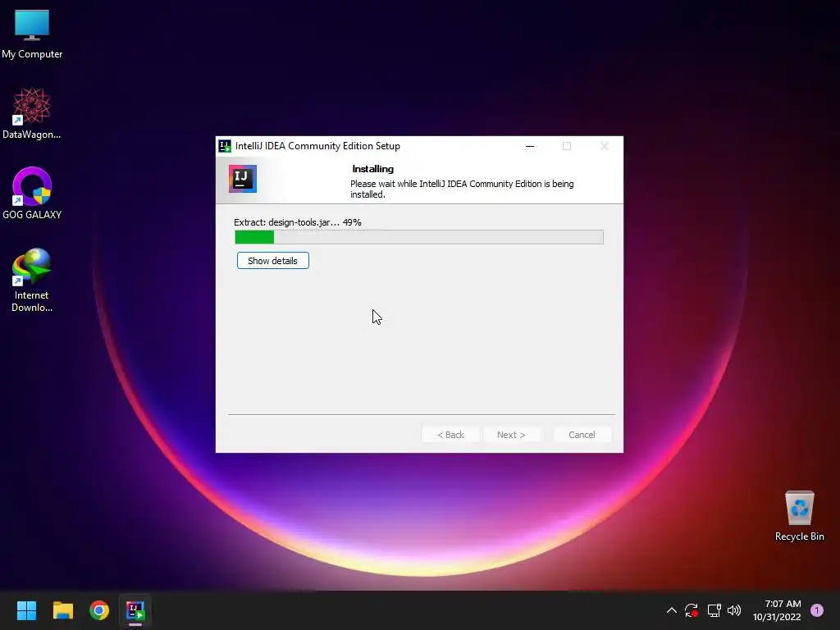The image size is (840, 630).
Task: Open the volume tray icon
Action: pos(734,610)
